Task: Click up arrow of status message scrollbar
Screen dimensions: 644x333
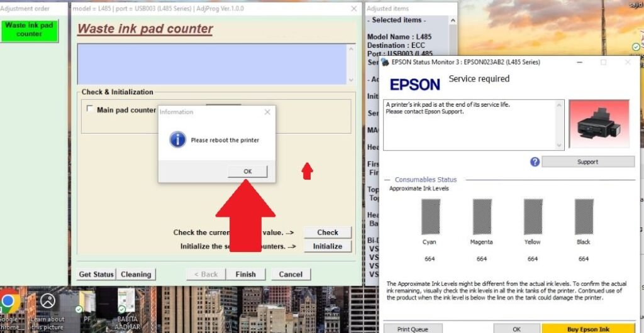Action: pyautogui.click(x=559, y=105)
